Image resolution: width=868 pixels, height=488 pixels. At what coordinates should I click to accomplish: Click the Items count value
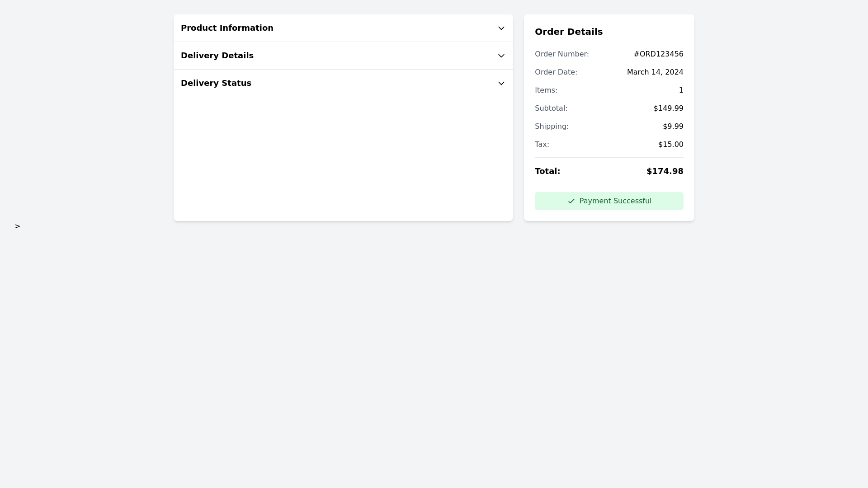pyautogui.click(x=681, y=90)
